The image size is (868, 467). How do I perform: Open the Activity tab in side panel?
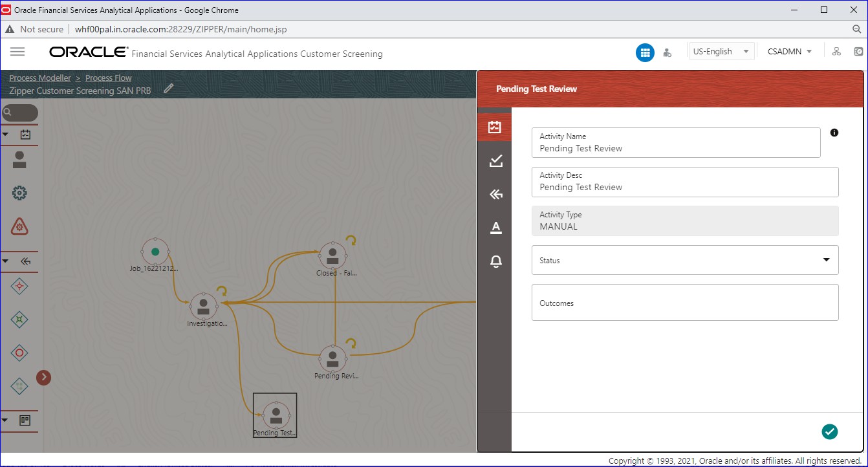494,127
